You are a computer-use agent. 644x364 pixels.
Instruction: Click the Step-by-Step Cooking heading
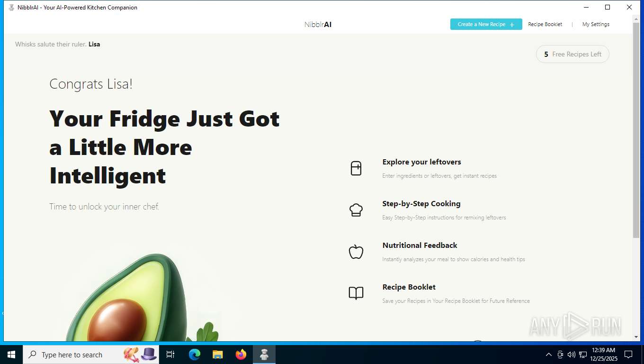click(x=421, y=204)
